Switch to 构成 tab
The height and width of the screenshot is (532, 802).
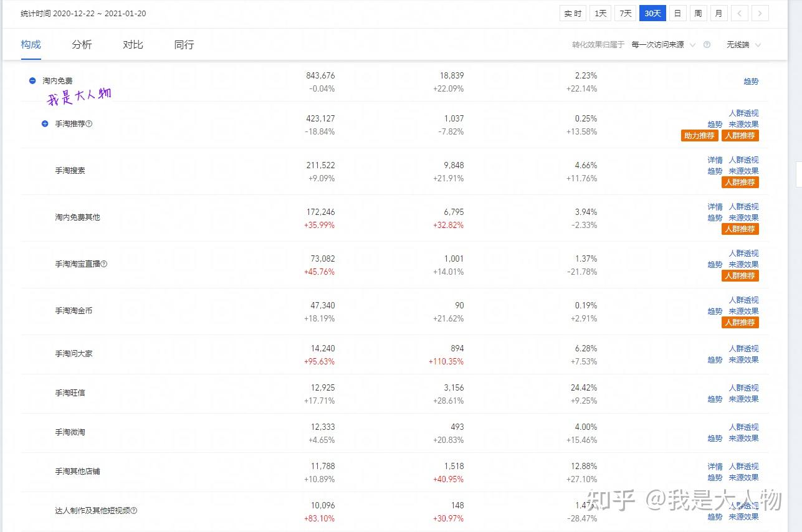click(31, 44)
